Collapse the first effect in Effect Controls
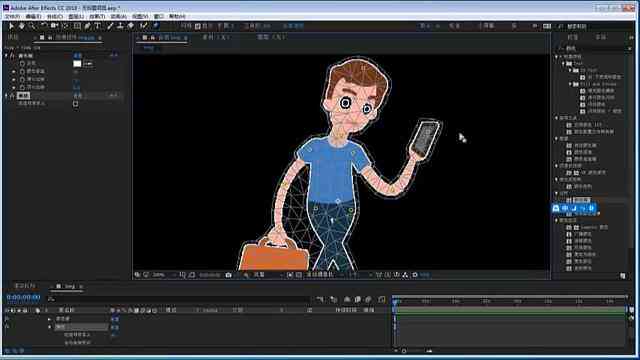 [x=6, y=56]
